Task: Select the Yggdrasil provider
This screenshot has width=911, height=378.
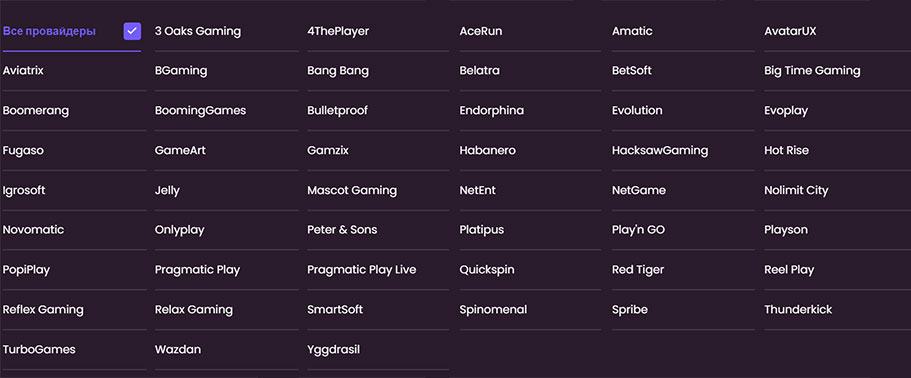Action: click(333, 350)
